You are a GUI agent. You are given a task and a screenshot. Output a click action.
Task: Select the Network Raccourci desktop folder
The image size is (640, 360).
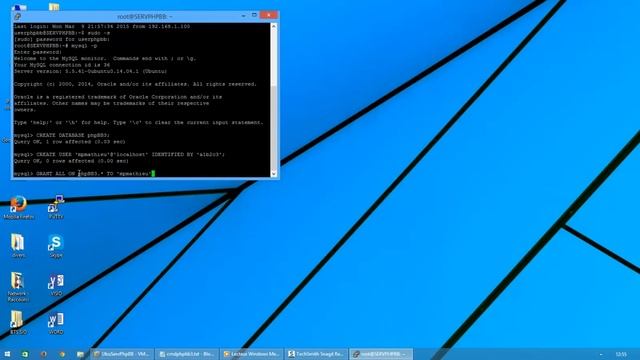click(17, 287)
